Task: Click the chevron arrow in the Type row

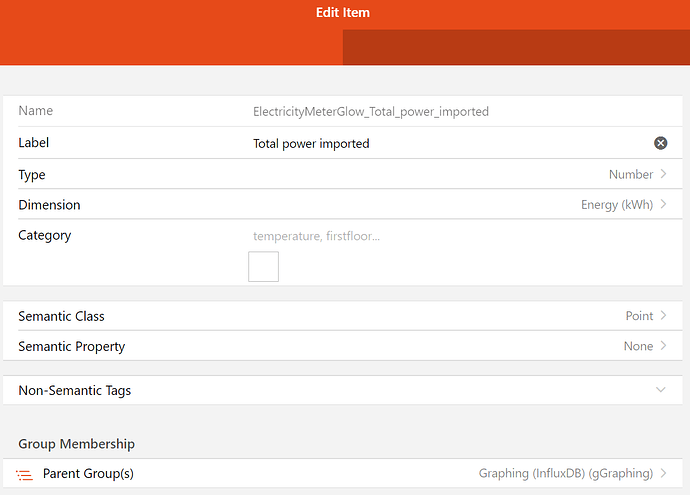Action: click(x=663, y=174)
